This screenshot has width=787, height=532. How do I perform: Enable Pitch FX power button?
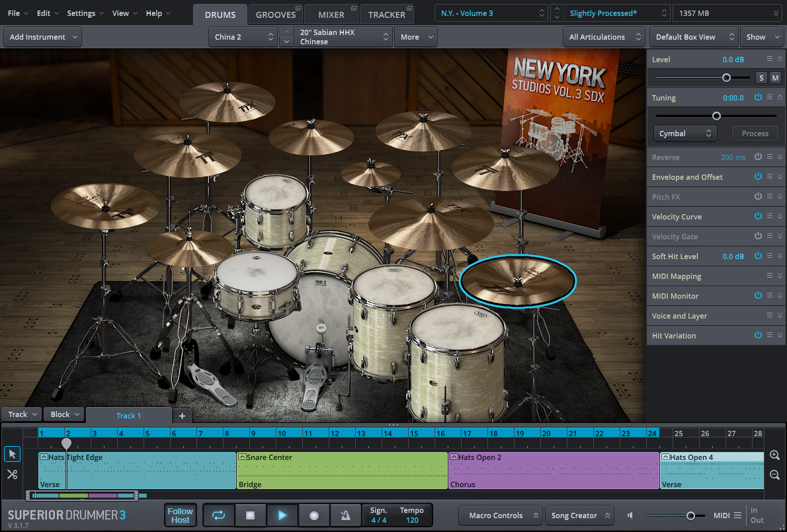point(758,196)
